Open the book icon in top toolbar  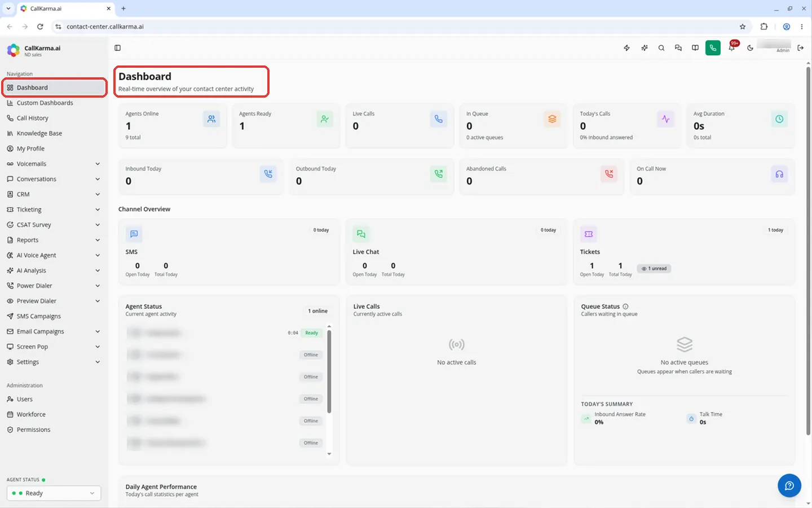click(x=695, y=48)
